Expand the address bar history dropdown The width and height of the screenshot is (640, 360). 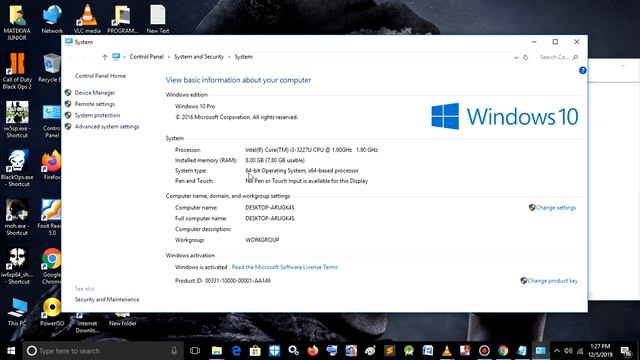[x=516, y=58]
